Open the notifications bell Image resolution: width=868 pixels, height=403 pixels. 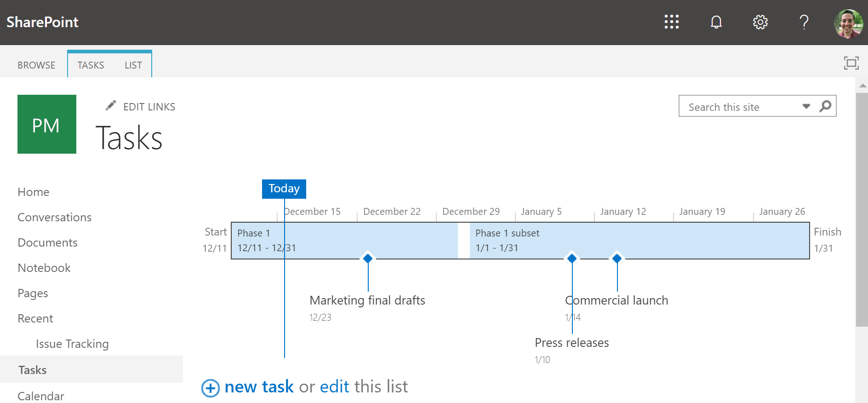coord(716,22)
